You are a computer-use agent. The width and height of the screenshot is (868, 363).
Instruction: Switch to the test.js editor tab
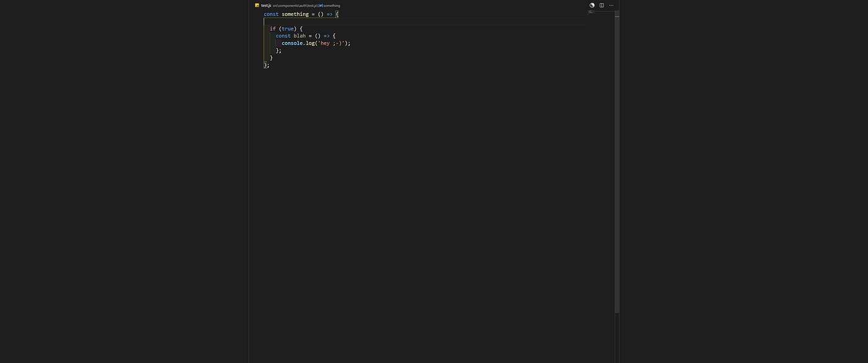(265, 5)
